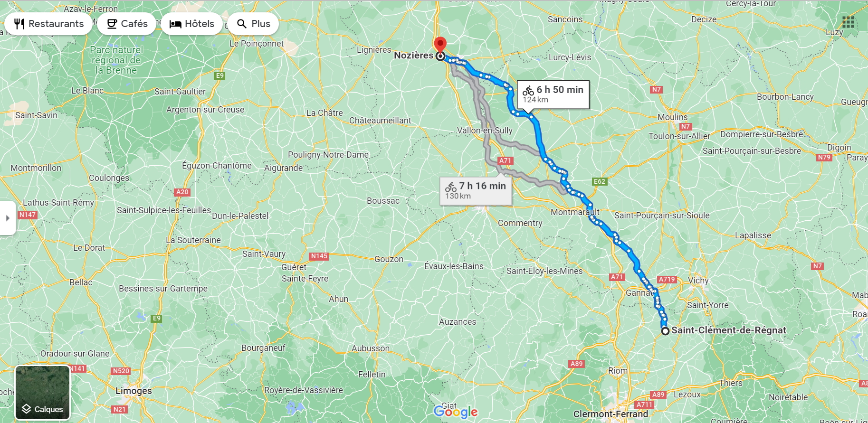Choose the alternative 7 h 16 min route

[476, 191]
